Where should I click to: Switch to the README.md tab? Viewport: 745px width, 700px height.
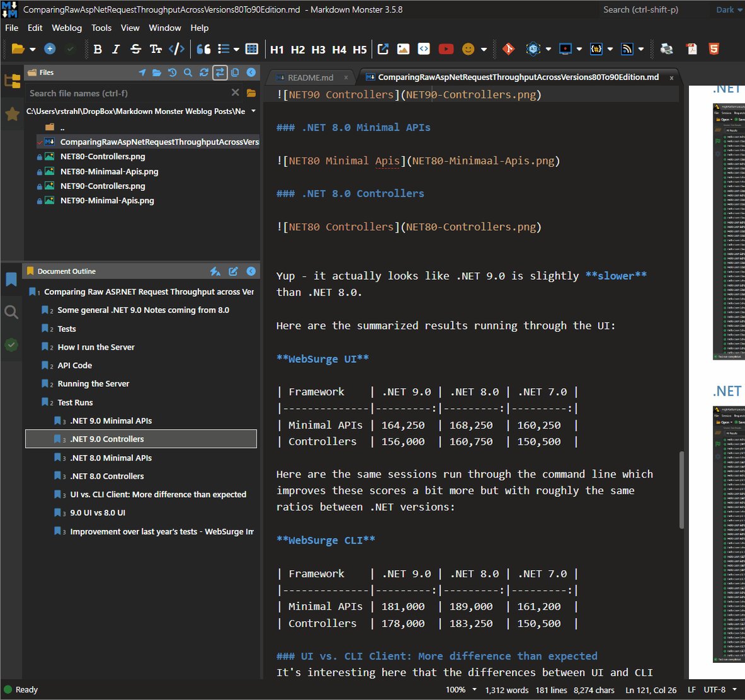pos(310,77)
